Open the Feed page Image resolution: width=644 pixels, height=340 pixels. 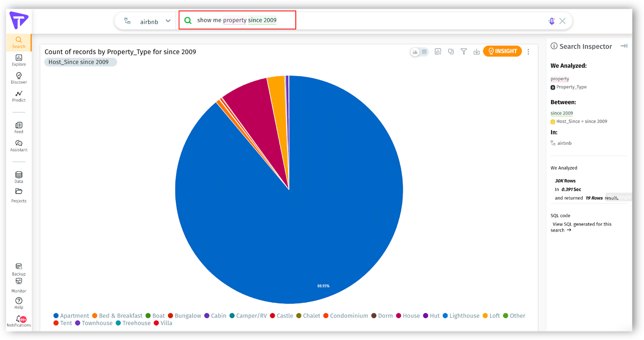[x=19, y=128]
